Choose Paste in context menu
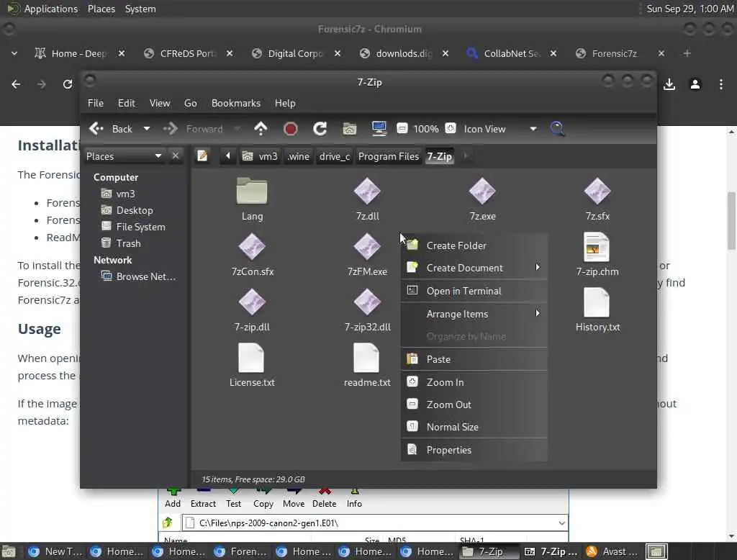Viewport: 737px width, 560px height. [x=474, y=358]
